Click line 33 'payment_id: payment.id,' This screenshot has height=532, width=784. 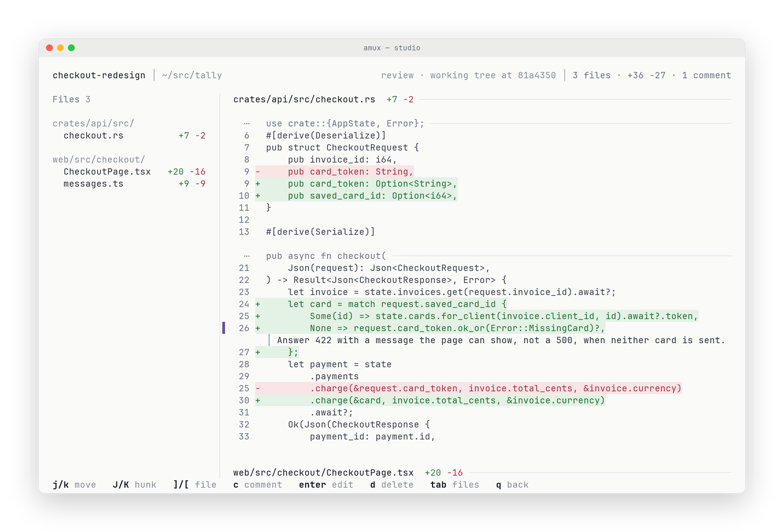372,437
